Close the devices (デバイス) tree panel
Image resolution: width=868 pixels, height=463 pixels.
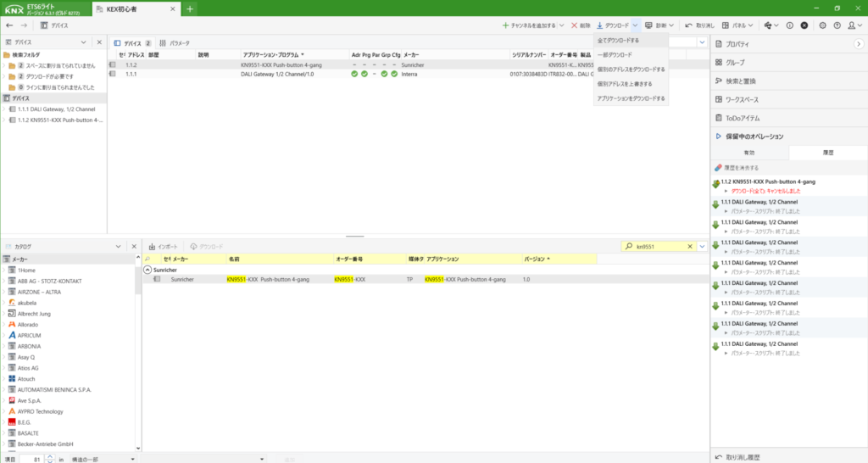point(99,42)
